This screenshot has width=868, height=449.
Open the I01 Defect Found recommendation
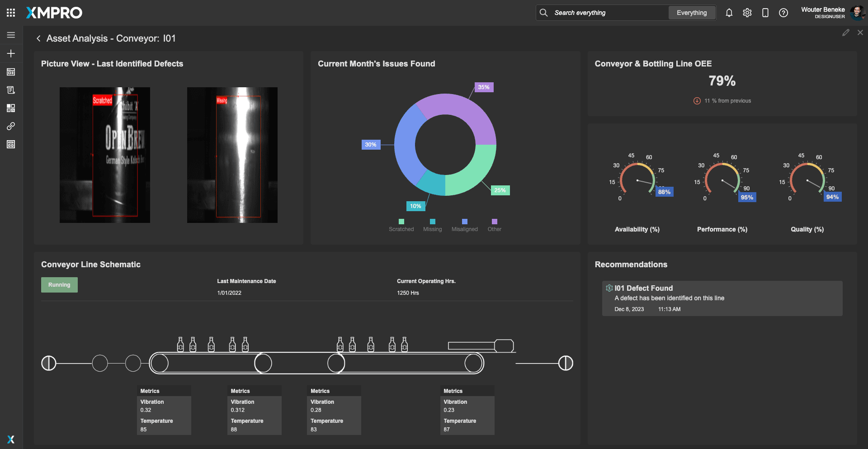tap(722, 298)
